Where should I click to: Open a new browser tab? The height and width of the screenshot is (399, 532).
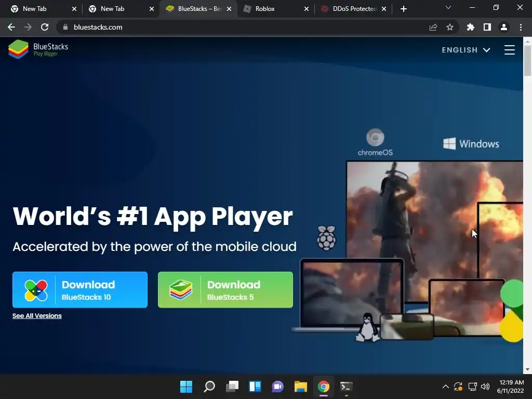click(403, 9)
